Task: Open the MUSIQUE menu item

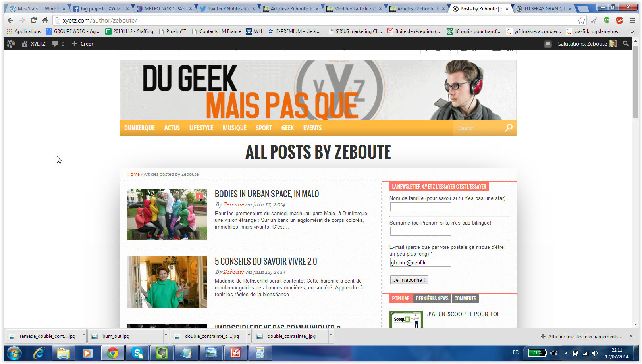Action: click(x=234, y=128)
